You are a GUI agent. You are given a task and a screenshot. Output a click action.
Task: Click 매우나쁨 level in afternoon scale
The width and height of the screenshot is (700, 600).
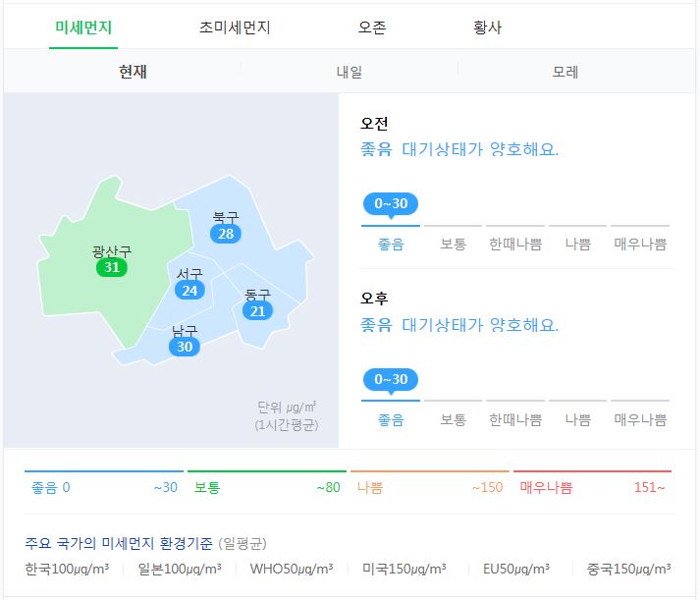click(x=640, y=419)
